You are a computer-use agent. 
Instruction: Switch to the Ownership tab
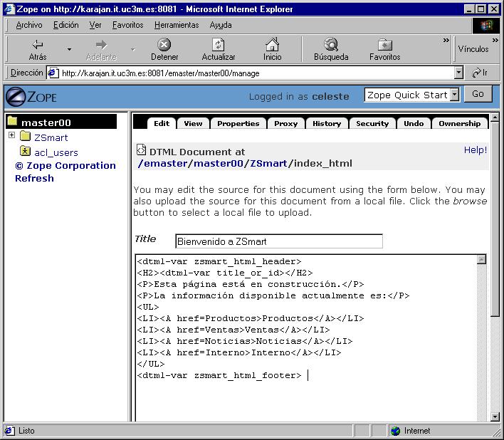(x=459, y=123)
